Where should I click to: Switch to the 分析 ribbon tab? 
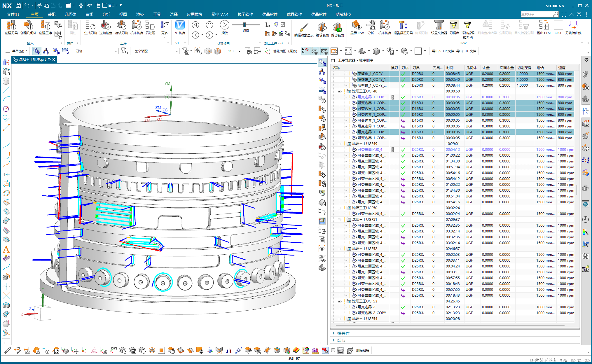[106, 14]
